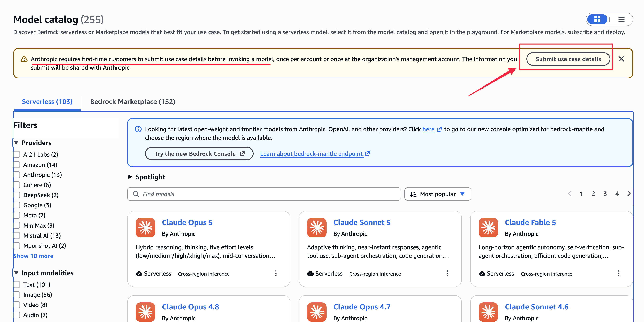
Task: Open the Most popular sort dropdown
Action: tap(437, 194)
